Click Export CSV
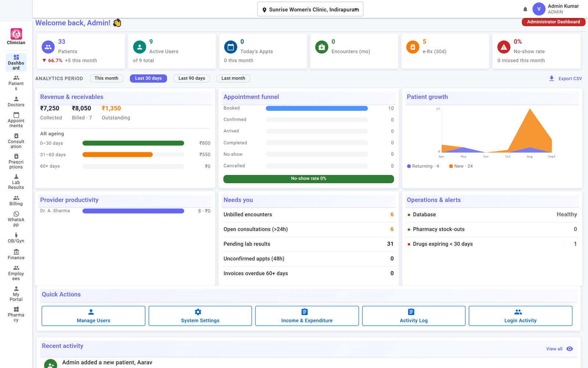The height and width of the screenshot is (368, 588). pos(566,78)
